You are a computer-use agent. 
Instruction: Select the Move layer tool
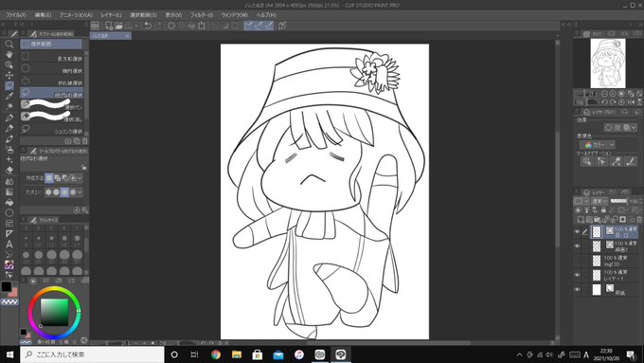pyautogui.click(x=9, y=75)
